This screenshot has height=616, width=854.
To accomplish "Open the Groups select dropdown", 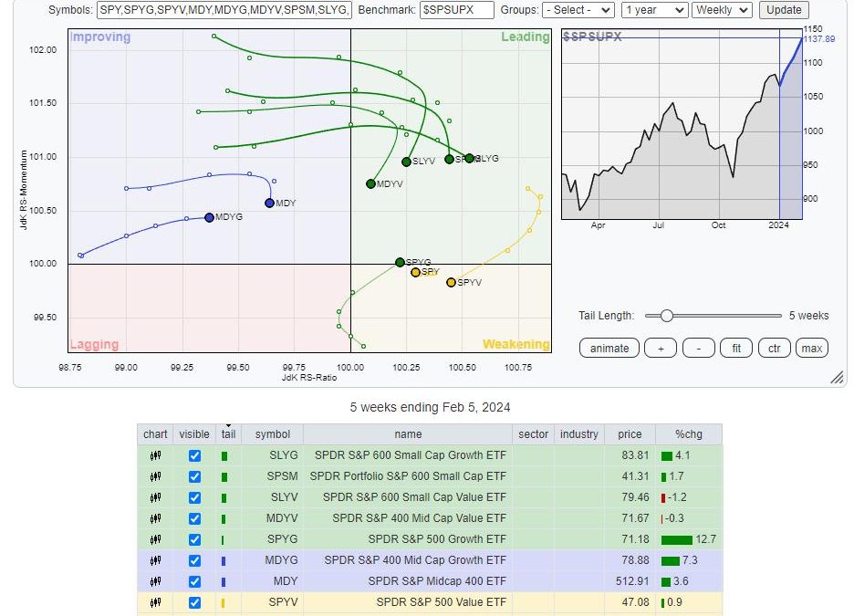I will (578, 10).
